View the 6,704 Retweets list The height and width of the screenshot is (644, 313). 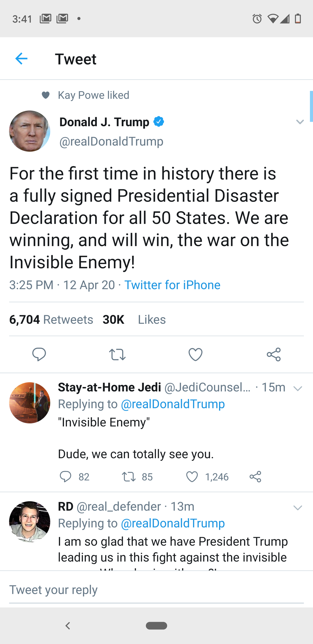click(x=51, y=319)
